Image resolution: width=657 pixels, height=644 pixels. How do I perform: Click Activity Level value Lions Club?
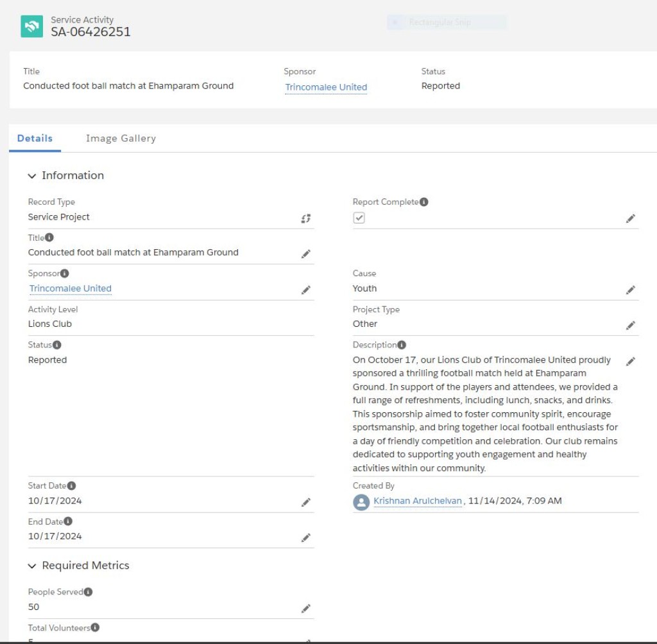click(x=50, y=324)
